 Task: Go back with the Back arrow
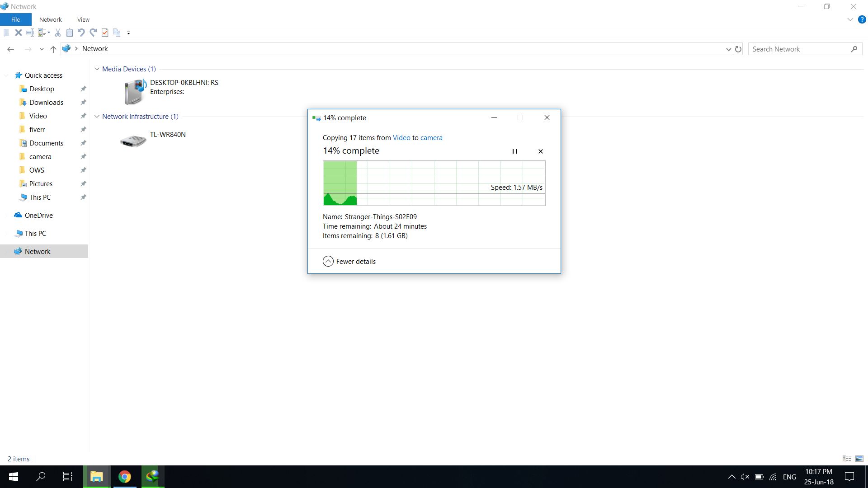(x=11, y=49)
